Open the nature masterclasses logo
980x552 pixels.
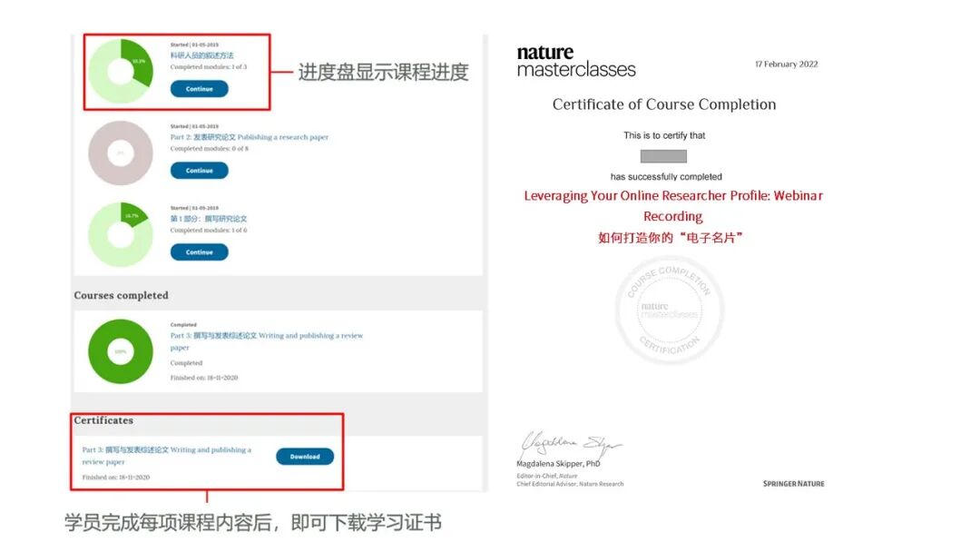click(x=575, y=61)
